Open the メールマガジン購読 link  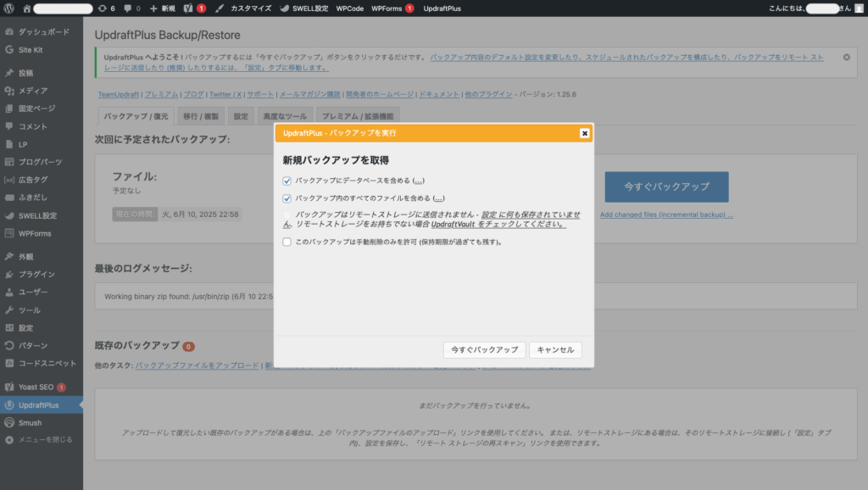(310, 94)
